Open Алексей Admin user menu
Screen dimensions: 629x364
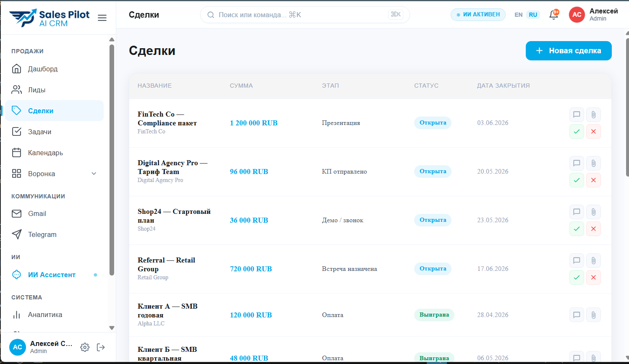pos(593,15)
